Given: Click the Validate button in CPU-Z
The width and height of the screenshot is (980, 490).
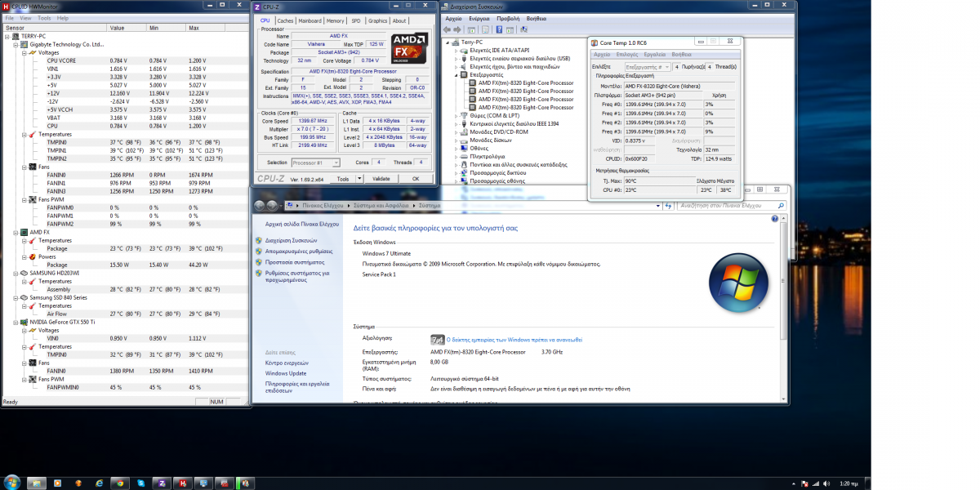Looking at the screenshot, I should coord(381,178).
